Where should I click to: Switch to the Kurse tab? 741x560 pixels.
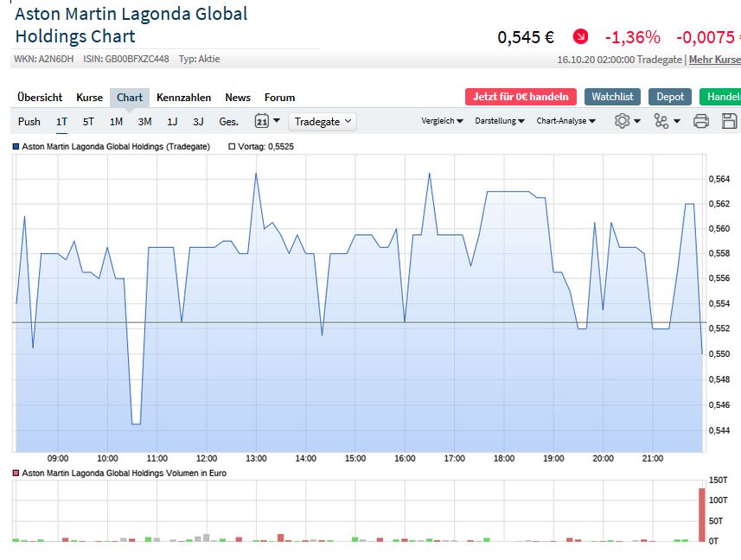(x=89, y=98)
